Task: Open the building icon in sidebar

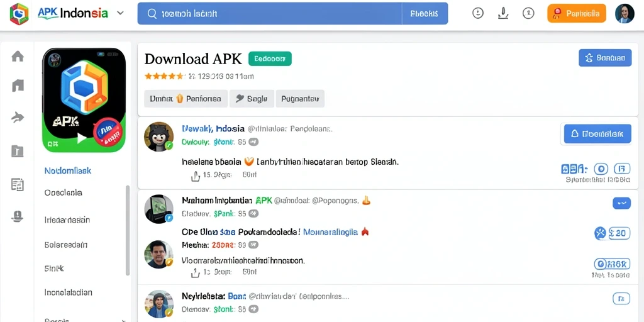Action: pos(18,86)
